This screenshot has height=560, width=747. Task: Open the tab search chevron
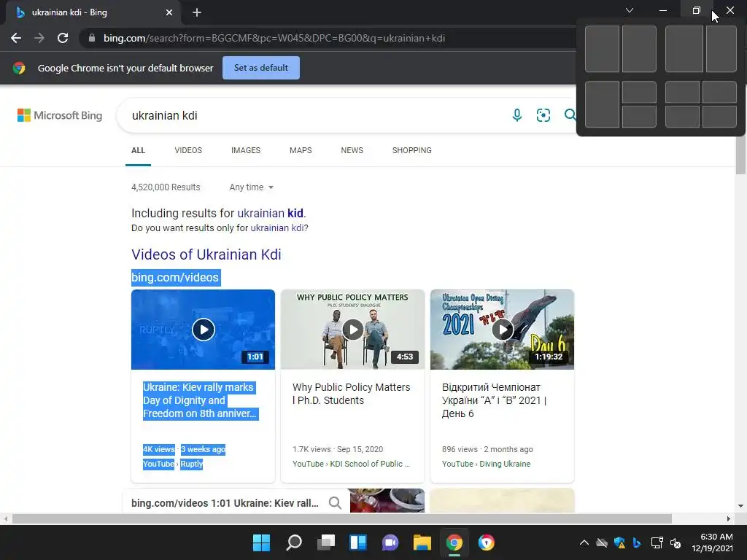coord(630,10)
